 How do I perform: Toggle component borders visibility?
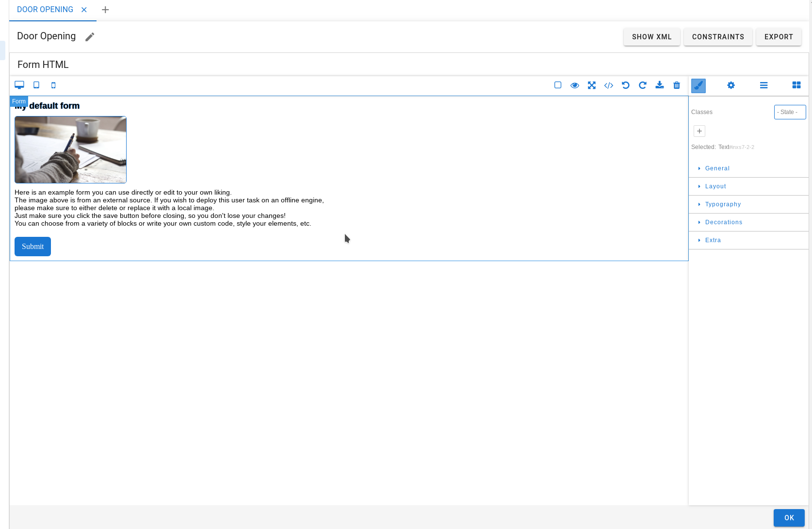click(x=557, y=84)
